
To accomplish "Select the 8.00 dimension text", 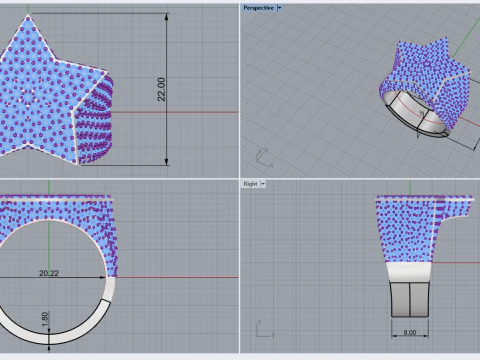I will point(410,332).
